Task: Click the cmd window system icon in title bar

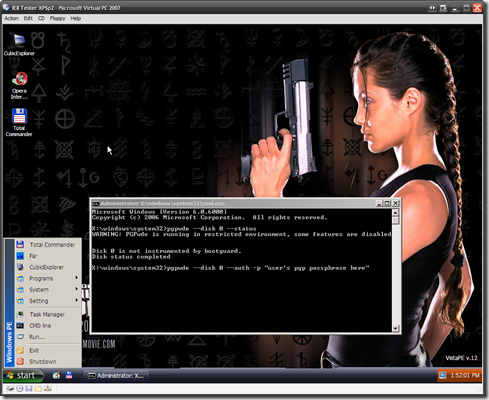Action: [x=95, y=203]
